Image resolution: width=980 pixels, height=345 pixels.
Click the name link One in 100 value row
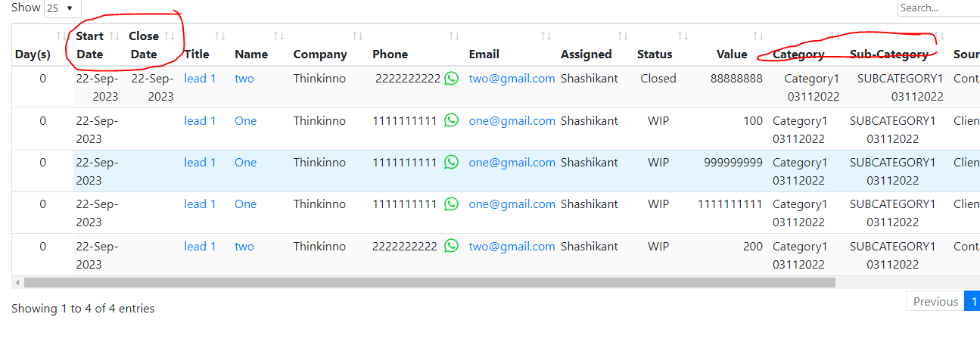245,121
